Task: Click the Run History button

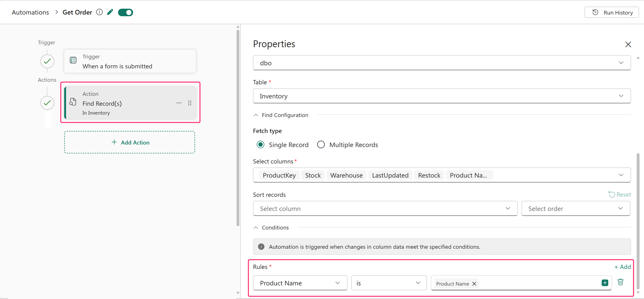Action: coord(612,12)
